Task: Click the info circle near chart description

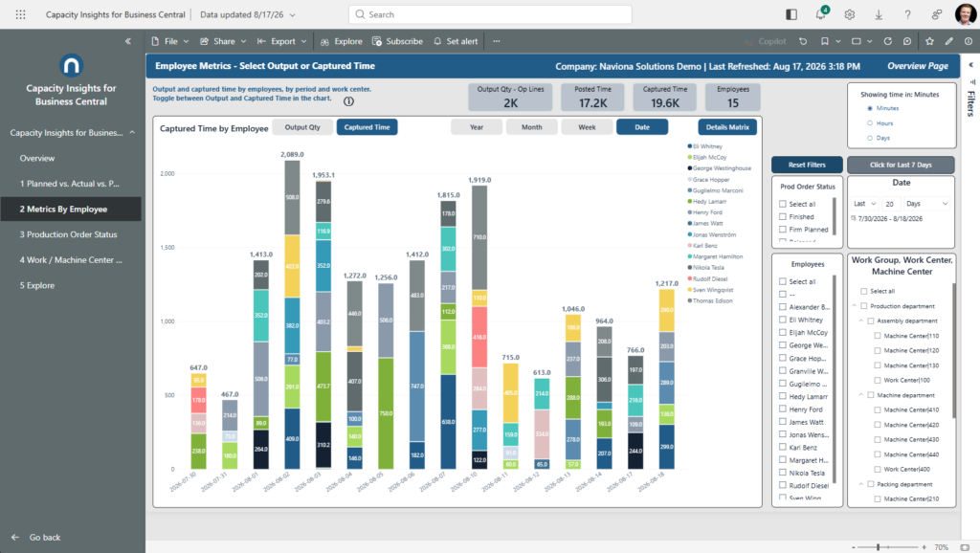Action: pyautogui.click(x=348, y=101)
